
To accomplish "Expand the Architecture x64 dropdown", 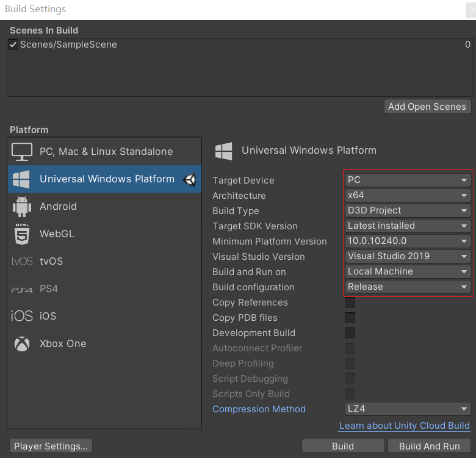I will 408,196.
